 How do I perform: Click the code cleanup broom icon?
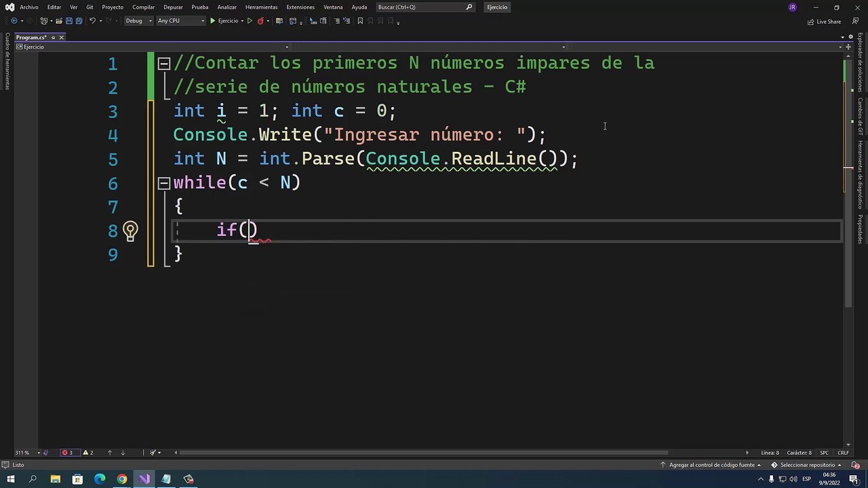pyautogui.click(x=153, y=453)
